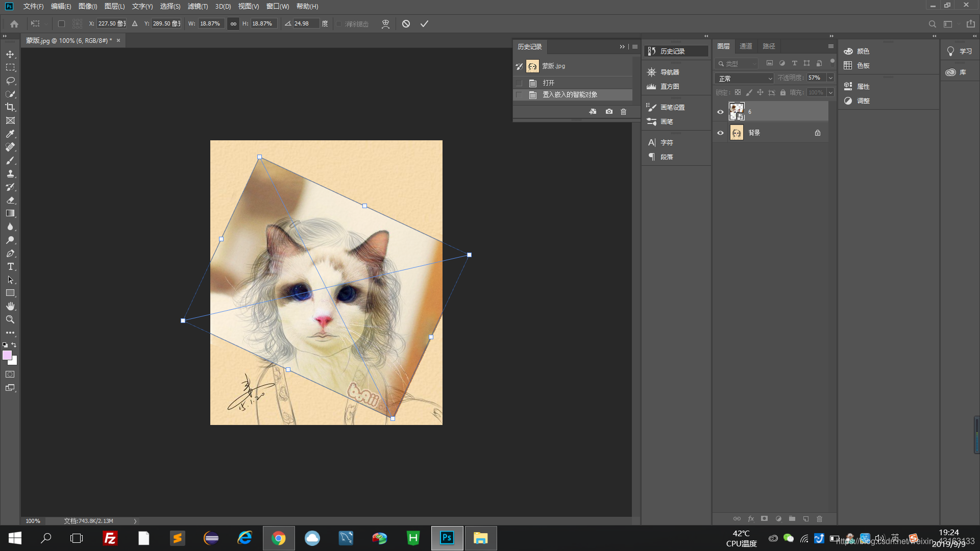Click delete layer trash icon
This screenshot has width=980, height=551.
pyautogui.click(x=819, y=519)
